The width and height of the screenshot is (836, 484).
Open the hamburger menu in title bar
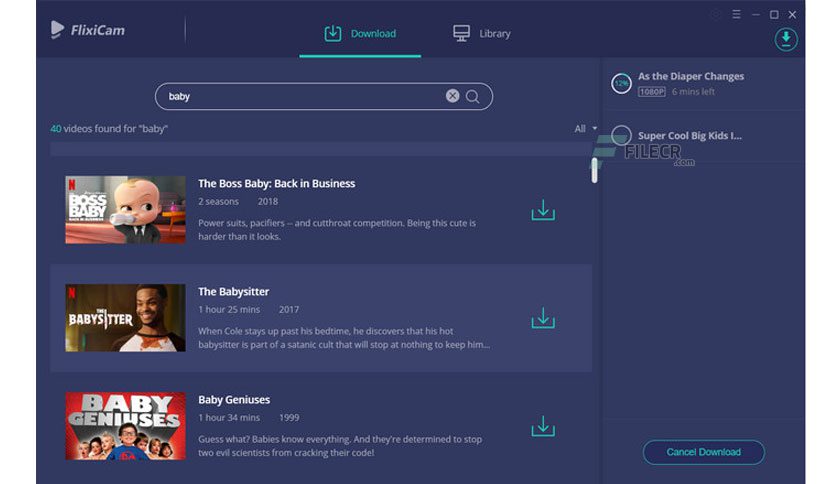[x=737, y=15]
